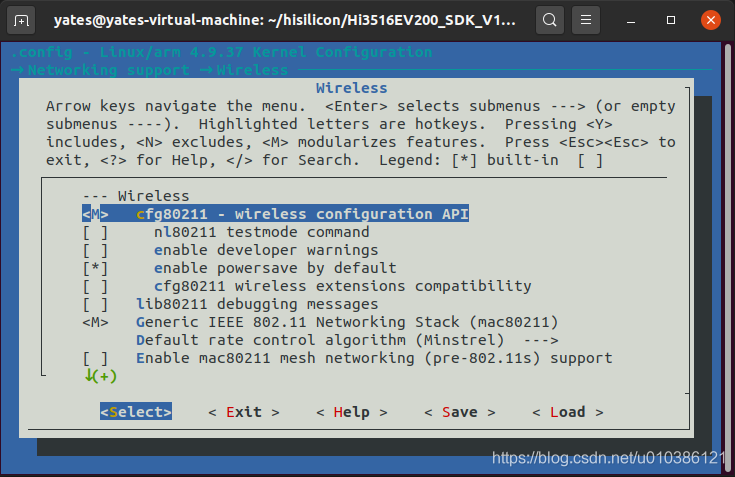Select enable developer warnings label
Screen dimensions: 735x477
266,250
